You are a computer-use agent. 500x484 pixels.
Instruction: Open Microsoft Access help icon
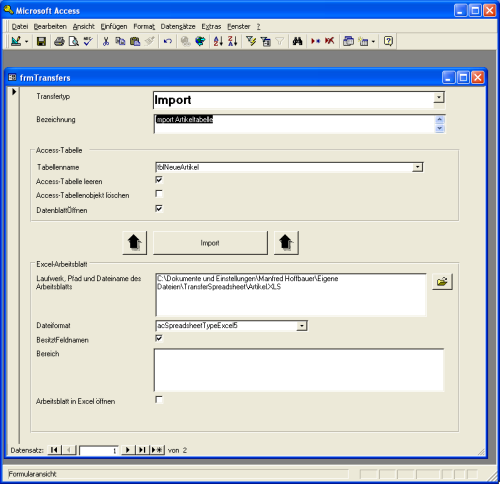point(388,41)
